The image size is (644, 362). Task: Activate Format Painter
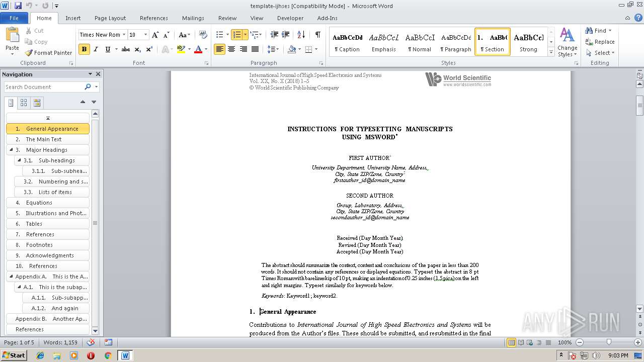click(48, 53)
